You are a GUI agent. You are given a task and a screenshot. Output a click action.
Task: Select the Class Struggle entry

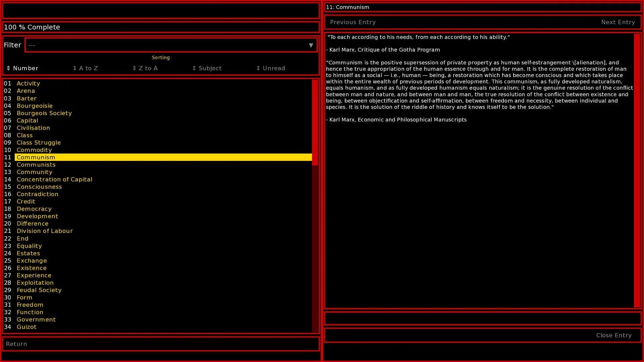39,142
